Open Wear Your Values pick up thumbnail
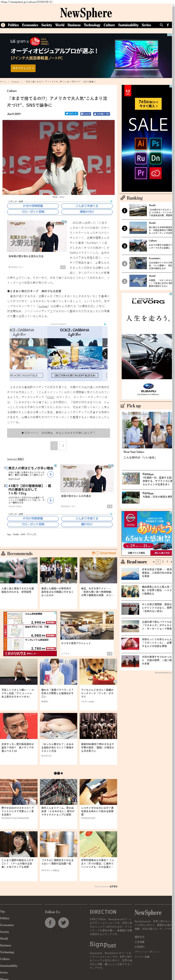The height and width of the screenshot is (980, 175). tap(147, 430)
